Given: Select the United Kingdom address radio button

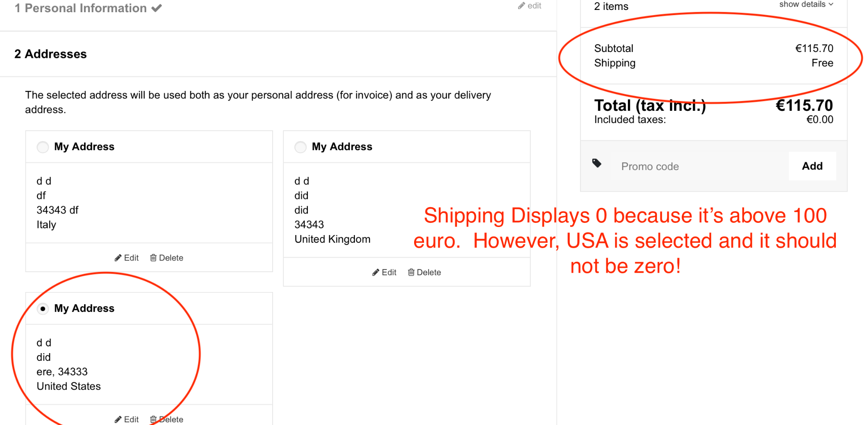Looking at the screenshot, I should 301,147.
